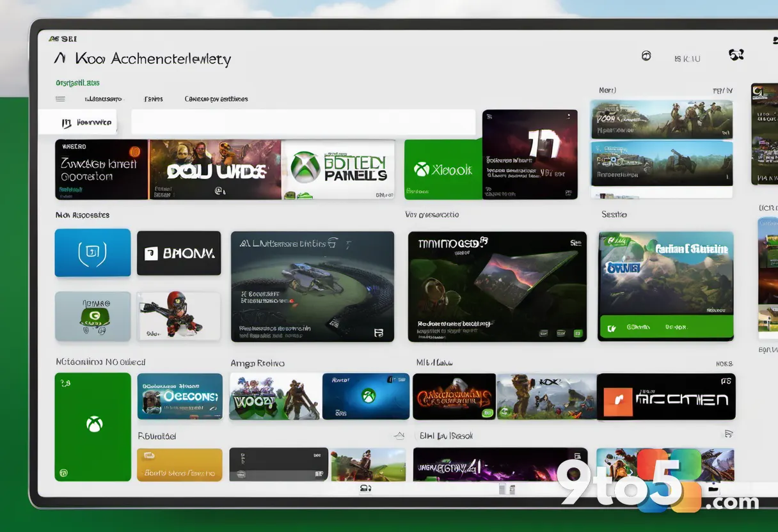
Task: Click the small flag icon above the black orange-logo tile
Action: [x=727, y=434]
